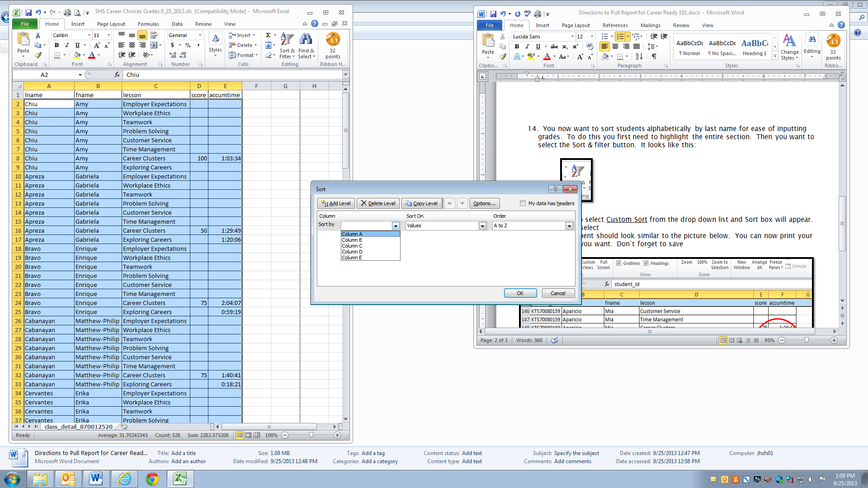The height and width of the screenshot is (488, 868).
Task: Click Excel Page Layout view icon in status bar
Action: pyautogui.click(x=248, y=435)
